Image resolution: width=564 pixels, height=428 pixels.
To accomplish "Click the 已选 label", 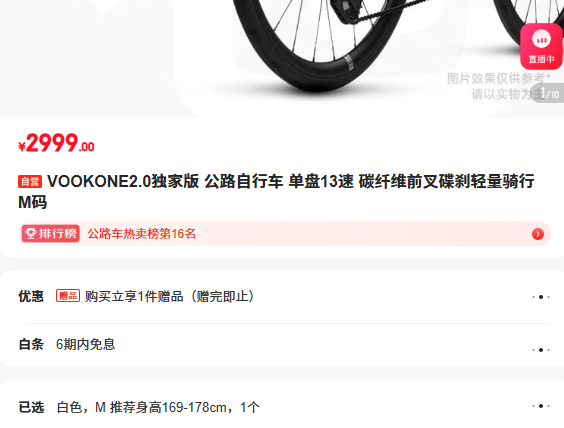I will [x=31, y=407].
